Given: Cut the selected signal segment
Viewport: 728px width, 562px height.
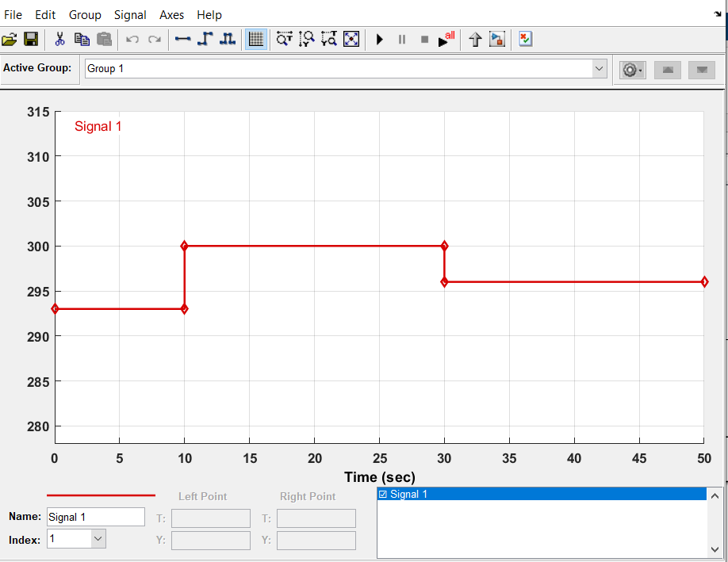Looking at the screenshot, I should tap(59, 39).
